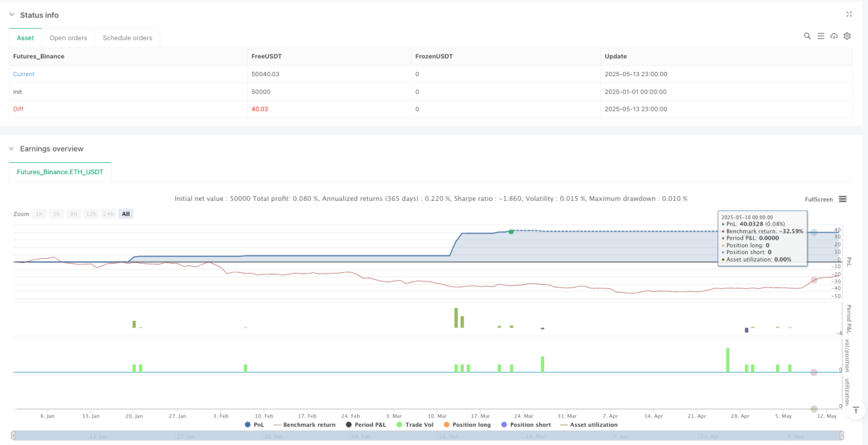Image resolution: width=868 pixels, height=445 pixels.
Task: Select the 1h zoom button
Action: (39, 213)
